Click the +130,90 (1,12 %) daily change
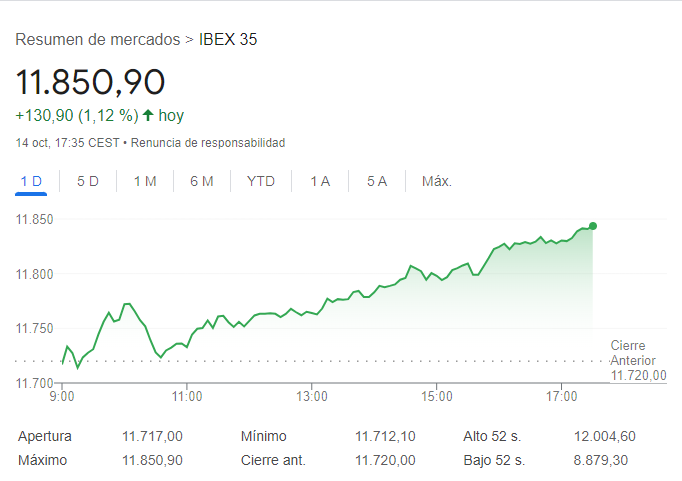682x481 pixels. coord(76,115)
